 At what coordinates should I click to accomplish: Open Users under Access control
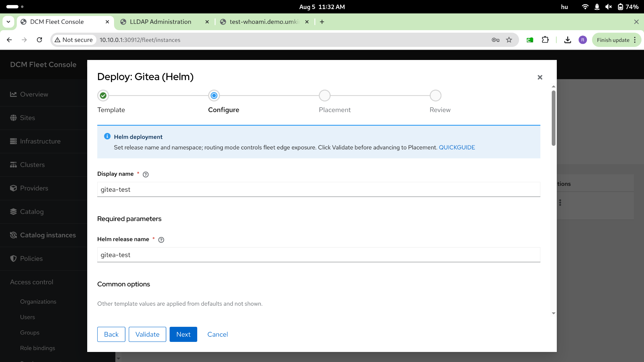(28, 317)
